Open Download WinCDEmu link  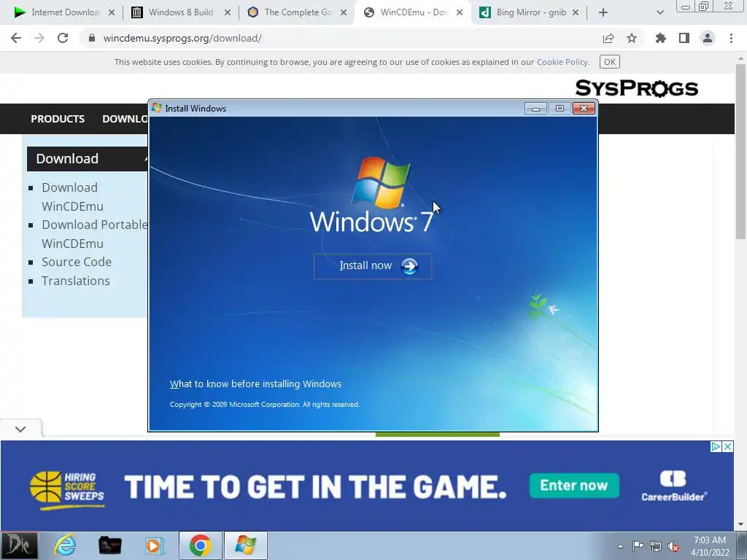72,197
